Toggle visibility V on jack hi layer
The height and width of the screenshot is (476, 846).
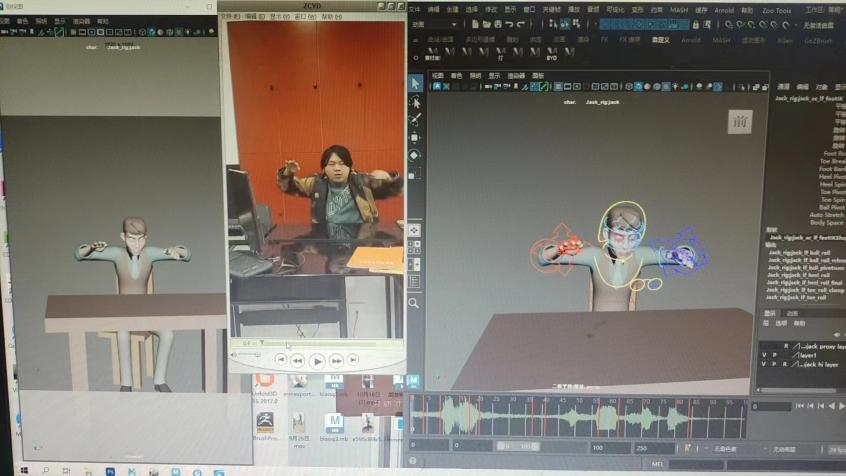(x=762, y=365)
